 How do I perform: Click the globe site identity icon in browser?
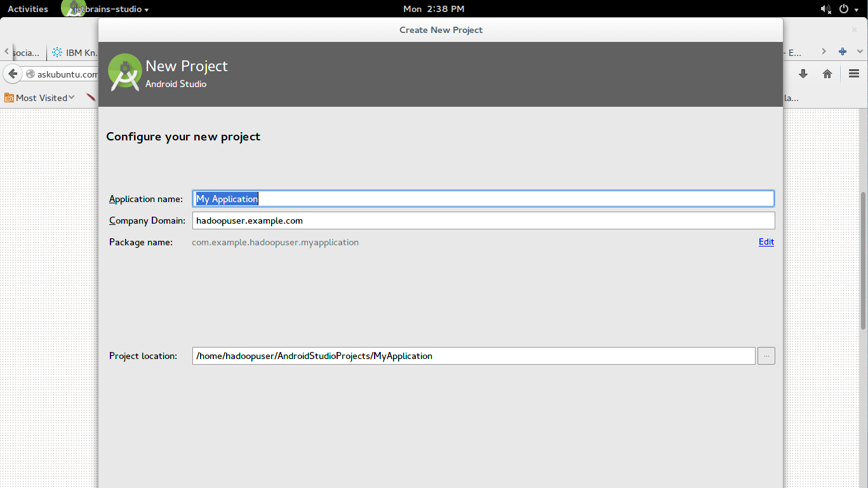[x=30, y=74]
